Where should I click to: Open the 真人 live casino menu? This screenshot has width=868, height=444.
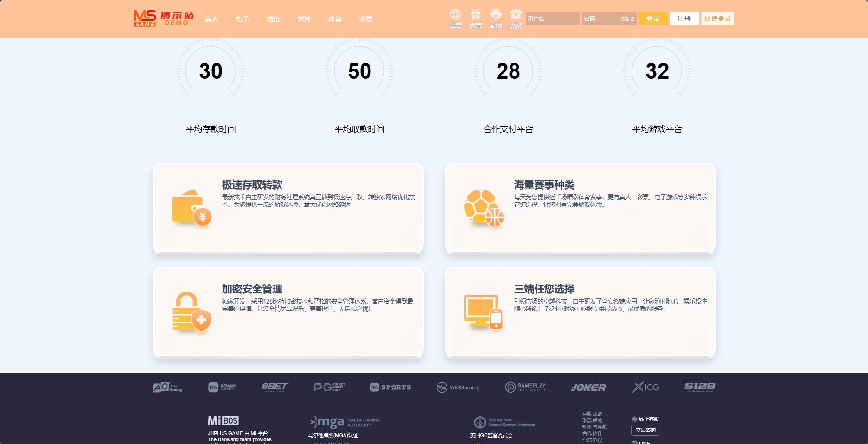(x=211, y=19)
